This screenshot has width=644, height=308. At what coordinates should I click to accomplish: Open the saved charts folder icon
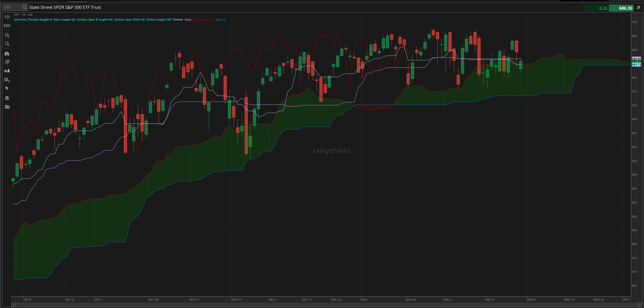point(7,107)
